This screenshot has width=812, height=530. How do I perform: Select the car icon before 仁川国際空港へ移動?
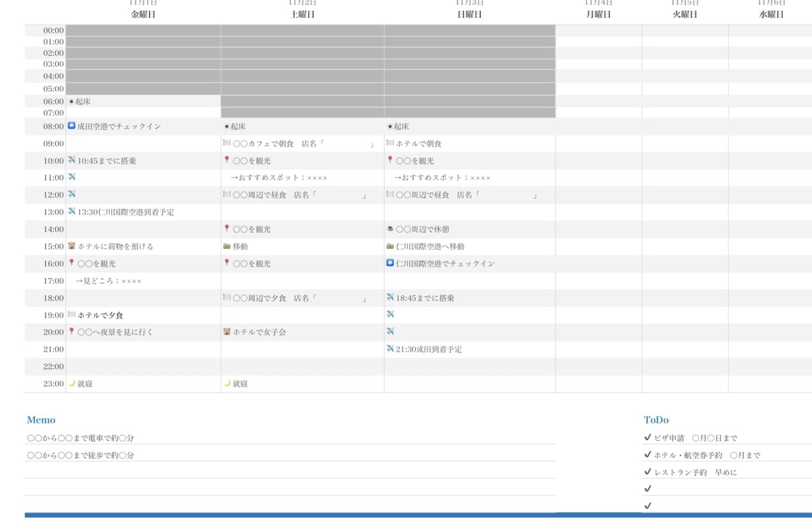[390, 246]
